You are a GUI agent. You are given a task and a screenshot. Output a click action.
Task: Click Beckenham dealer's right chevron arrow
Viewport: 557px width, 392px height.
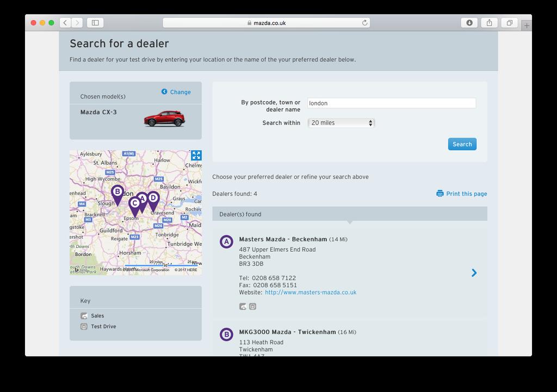[x=474, y=273]
